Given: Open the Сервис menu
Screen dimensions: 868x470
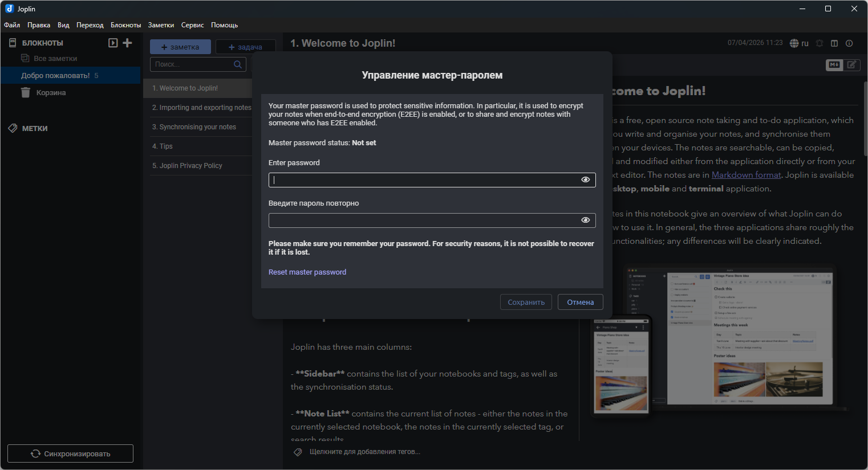Looking at the screenshot, I should click(x=192, y=25).
